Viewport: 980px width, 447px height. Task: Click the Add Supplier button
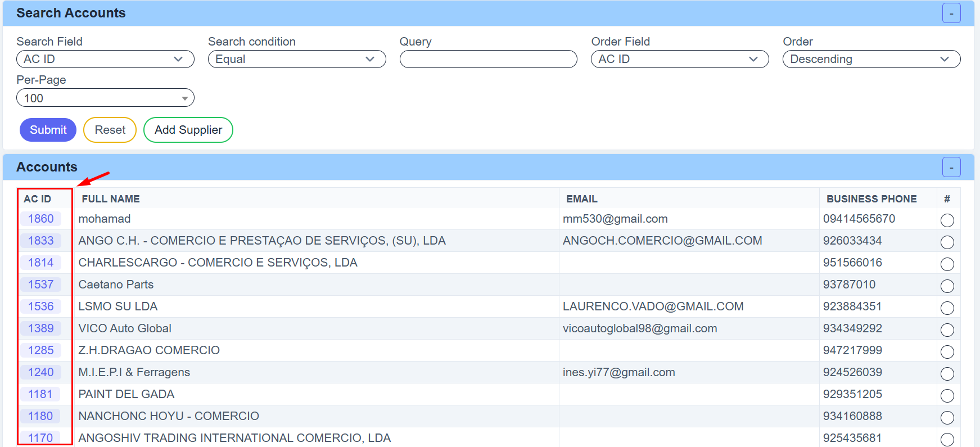coord(188,130)
